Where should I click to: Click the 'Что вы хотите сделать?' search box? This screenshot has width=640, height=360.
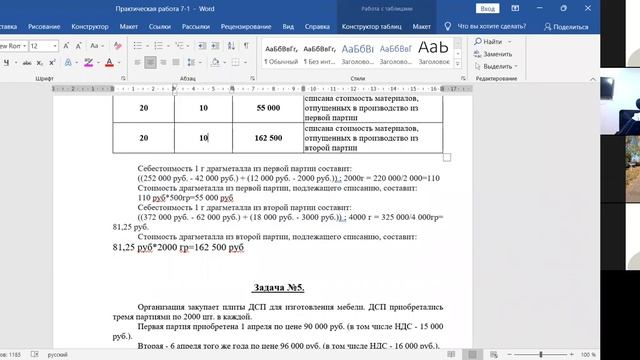[491, 27]
